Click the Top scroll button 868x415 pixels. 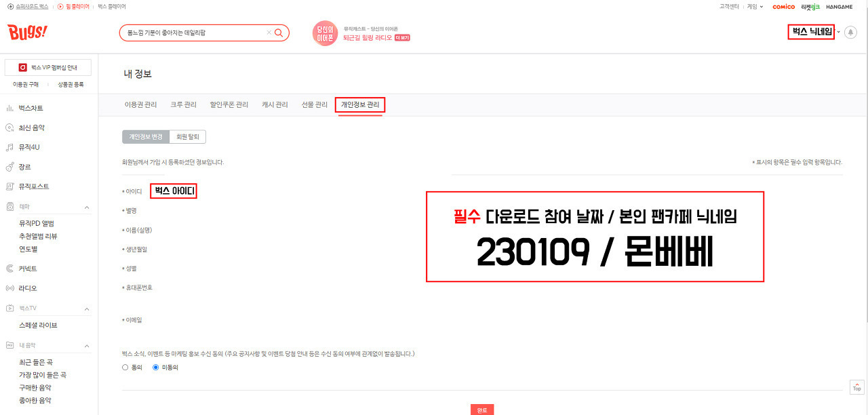(856, 387)
